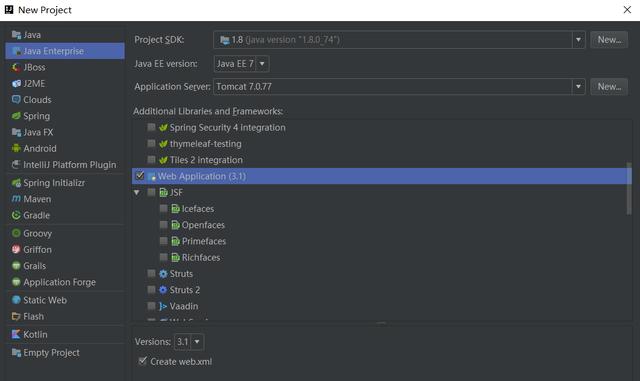Pick the Clouds icon
640x381 pixels.
pos(16,100)
